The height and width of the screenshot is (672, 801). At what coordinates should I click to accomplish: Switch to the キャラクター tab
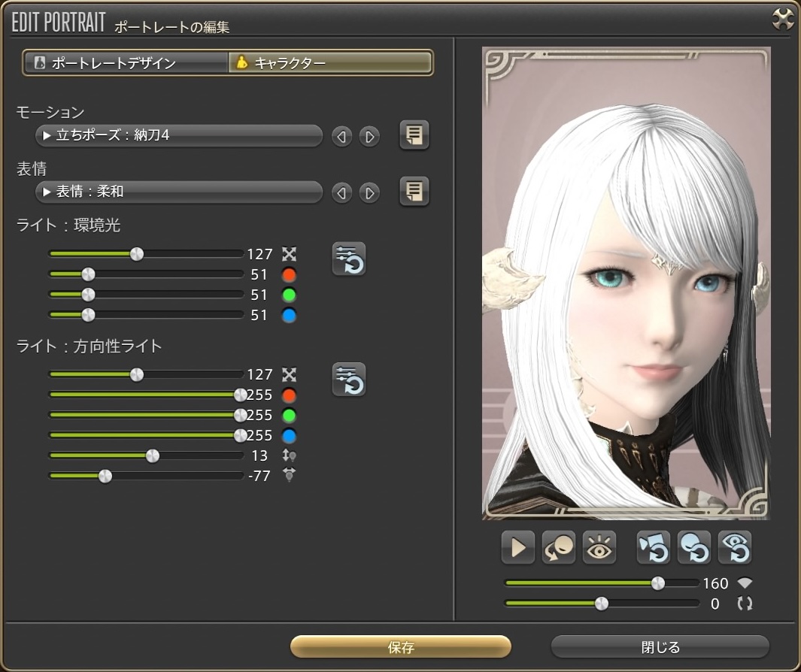click(330, 63)
